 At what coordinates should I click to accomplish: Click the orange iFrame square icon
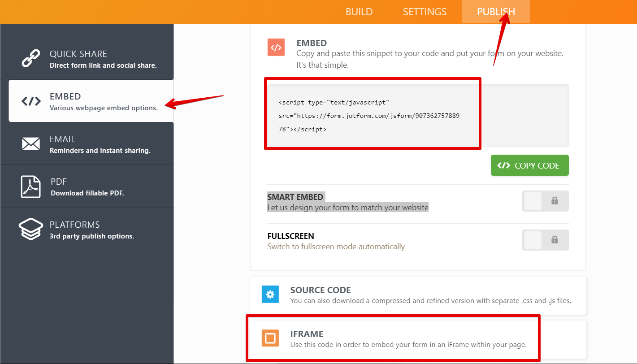(x=270, y=338)
